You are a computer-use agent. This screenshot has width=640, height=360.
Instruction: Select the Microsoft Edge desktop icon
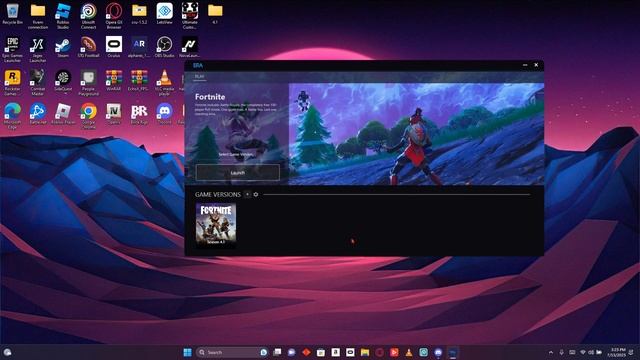[x=12, y=116]
